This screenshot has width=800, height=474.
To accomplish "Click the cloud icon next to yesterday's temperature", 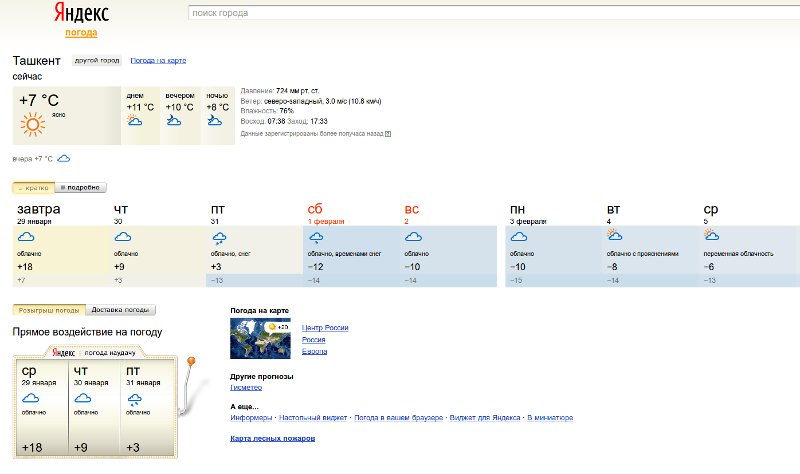I will click(64, 159).
